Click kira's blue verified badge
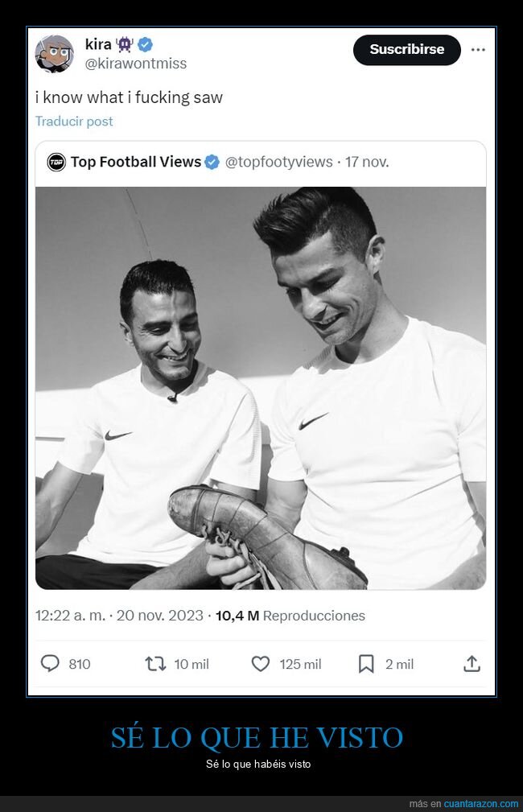 (x=146, y=45)
